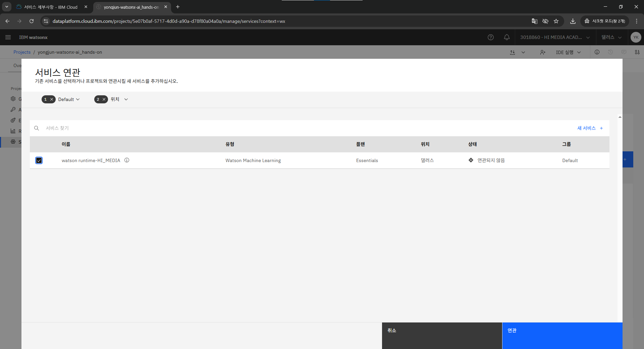Click the YK user avatar
644x349 pixels.
click(636, 37)
